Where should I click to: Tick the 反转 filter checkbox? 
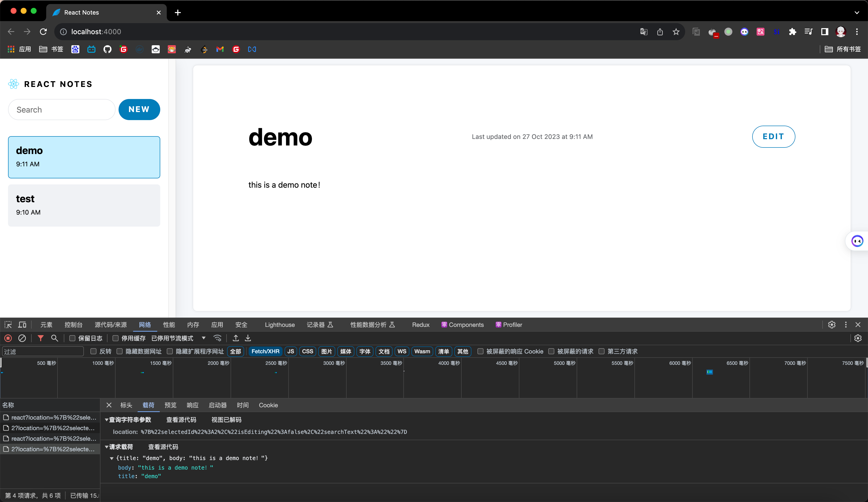(93, 351)
